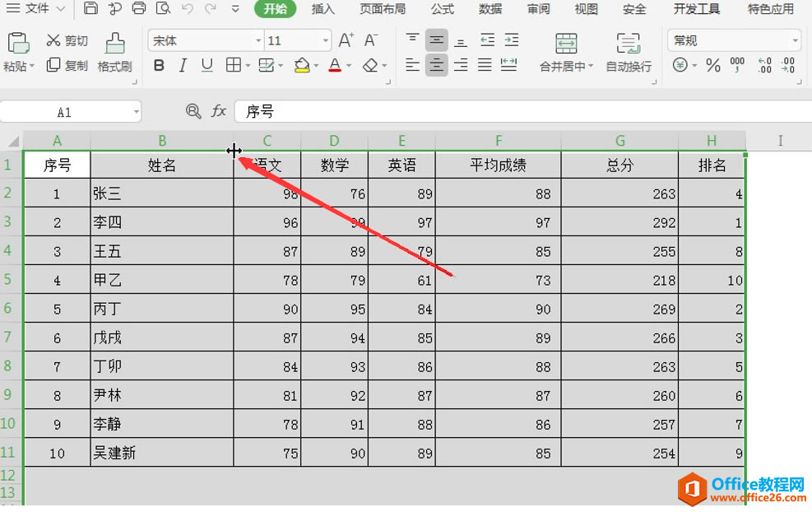Screen dimensions: 812x512
Task: Open number format 常规 dropdown
Action: click(795, 40)
